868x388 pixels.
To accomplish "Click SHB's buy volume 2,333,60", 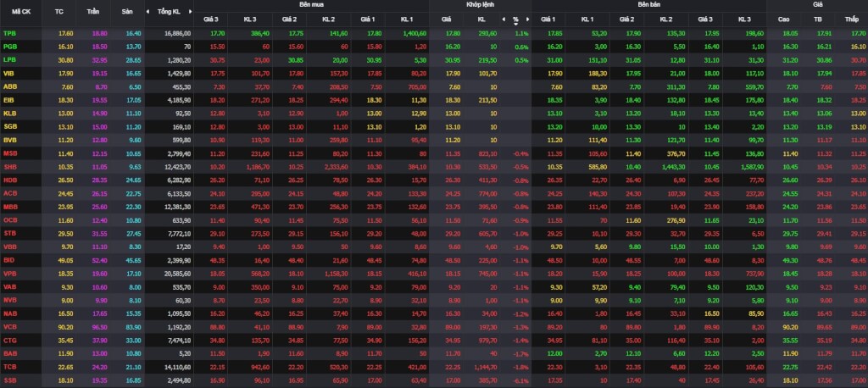I will click(x=336, y=167).
